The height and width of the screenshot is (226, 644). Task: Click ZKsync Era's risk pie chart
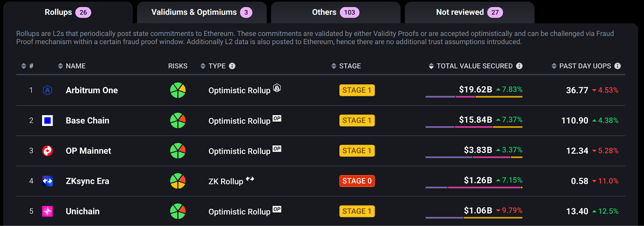pyautogui.click(x=178, y=181)
